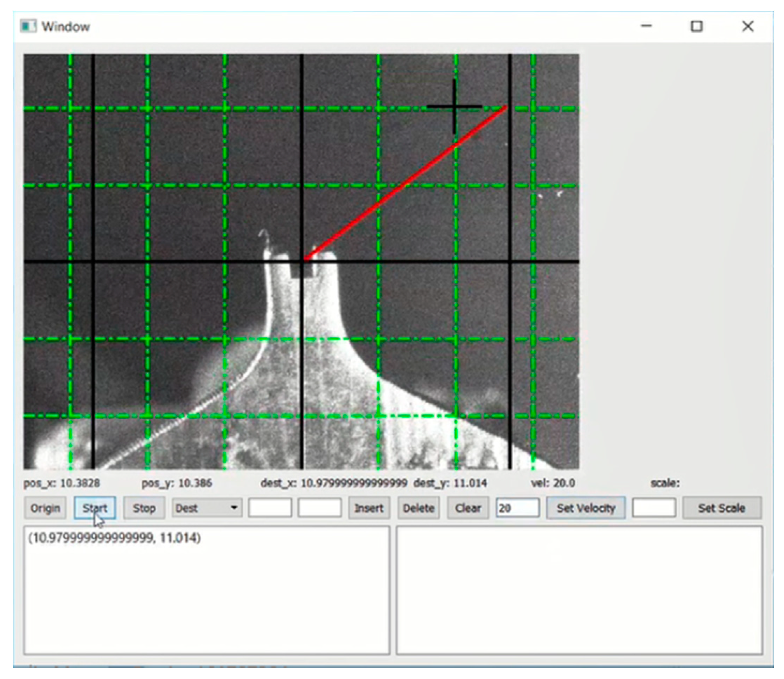Click the Clear button
Screen dimensions: 784x679
(x=467, y=508)
